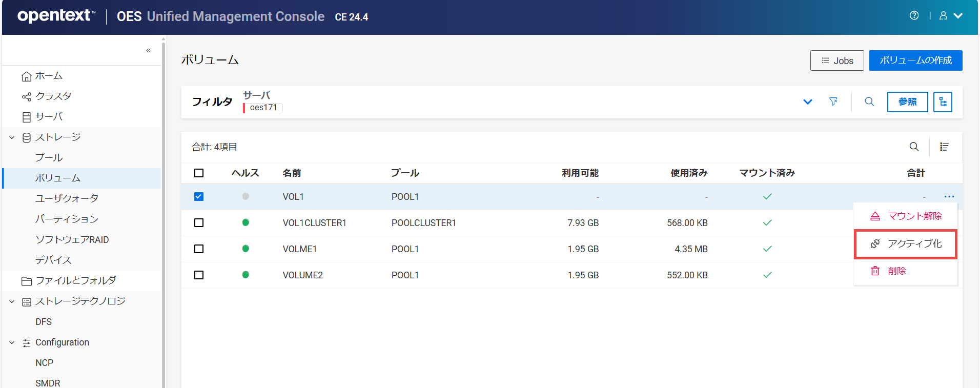The width and height of the screenshot is (980, 388).
Task: Expand the filter panel chevron
Action: click(x=807, y=101)
